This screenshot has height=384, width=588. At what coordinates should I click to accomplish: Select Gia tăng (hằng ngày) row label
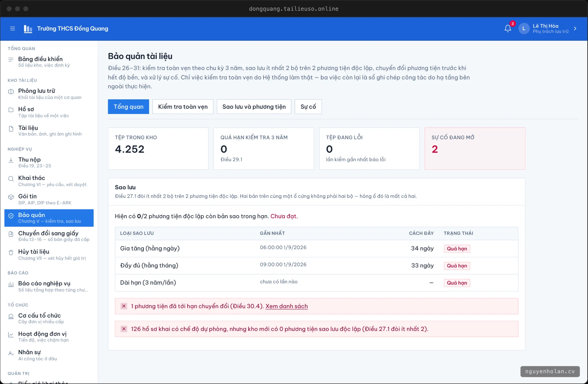[150, 249]
